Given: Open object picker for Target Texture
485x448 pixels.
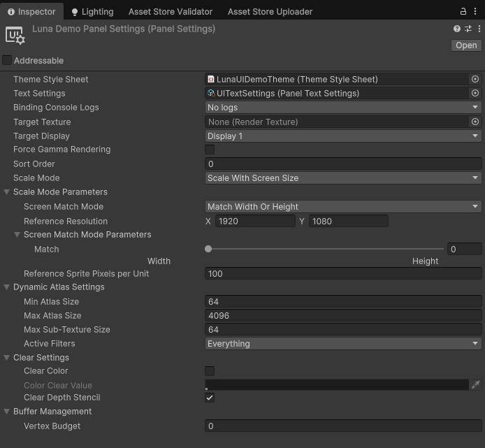Looking at the screenshot, I should [475, 122].
